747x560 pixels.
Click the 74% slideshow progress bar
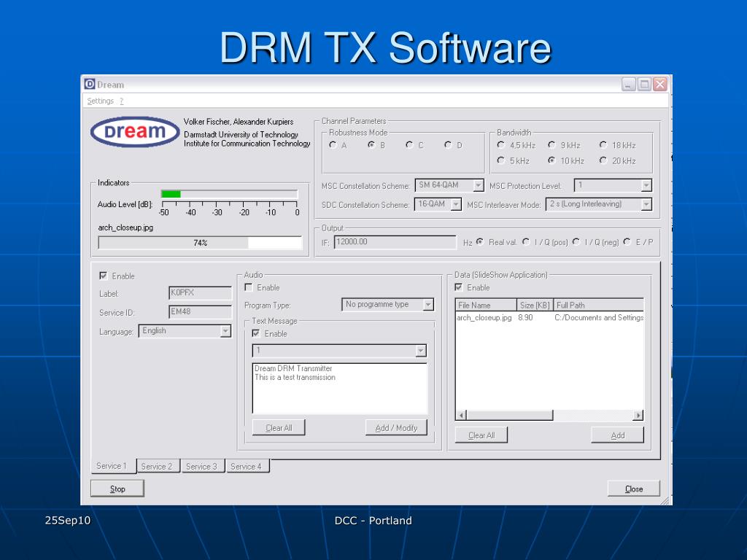click(x=200, y=243)
